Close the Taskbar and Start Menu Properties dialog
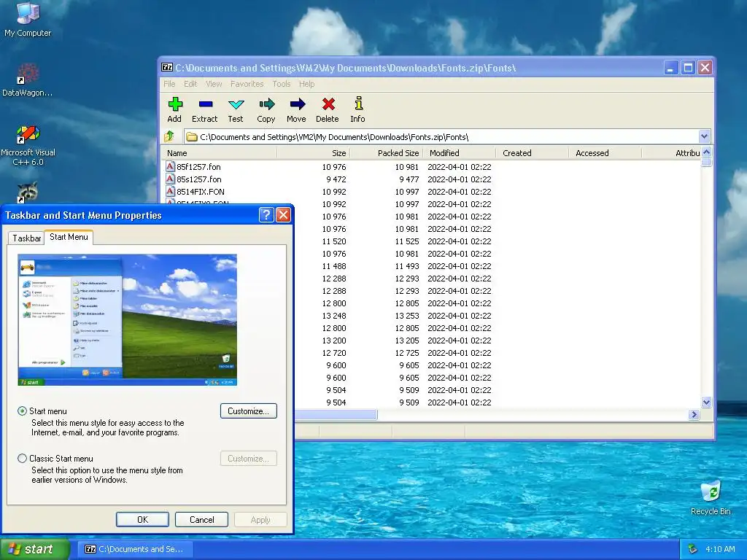 tap(284, 215)
